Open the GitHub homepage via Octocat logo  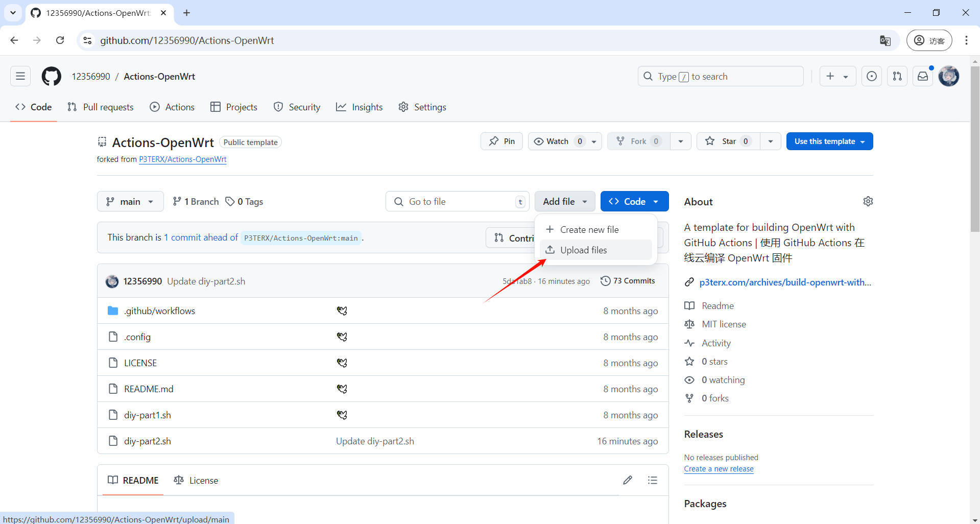tap(51, 77)
